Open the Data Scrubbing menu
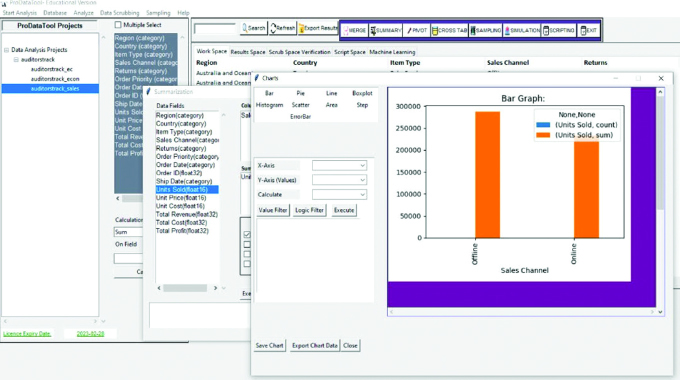 coord(120,13)
